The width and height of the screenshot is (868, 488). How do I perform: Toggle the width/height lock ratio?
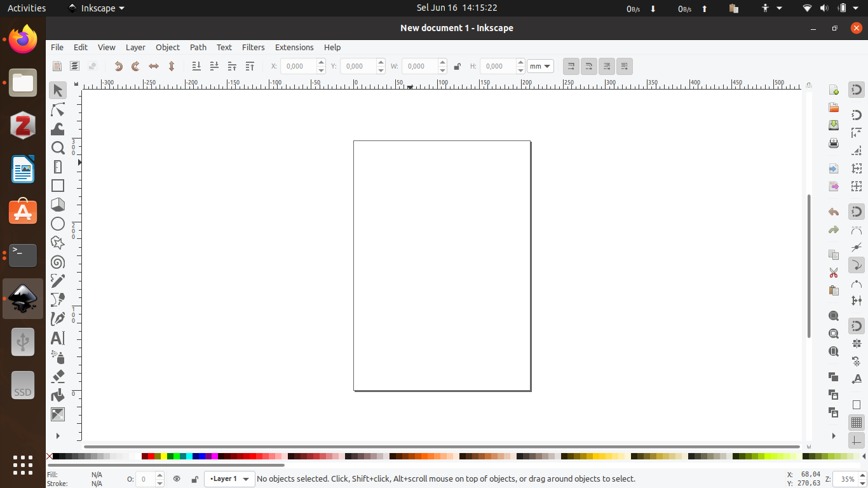[x=457, y=66]
